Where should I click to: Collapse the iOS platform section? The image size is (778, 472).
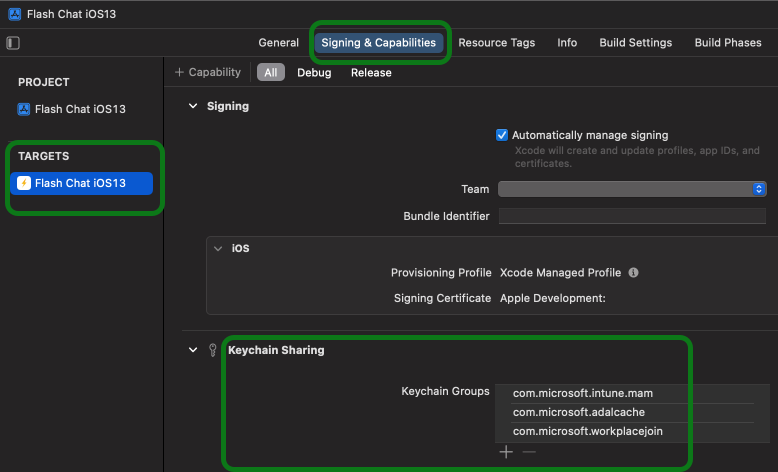(x=218, y=248)
